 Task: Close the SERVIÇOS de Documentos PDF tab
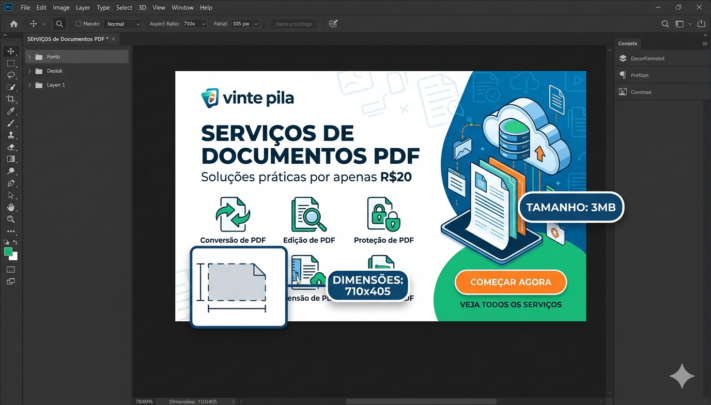(113, 39)
